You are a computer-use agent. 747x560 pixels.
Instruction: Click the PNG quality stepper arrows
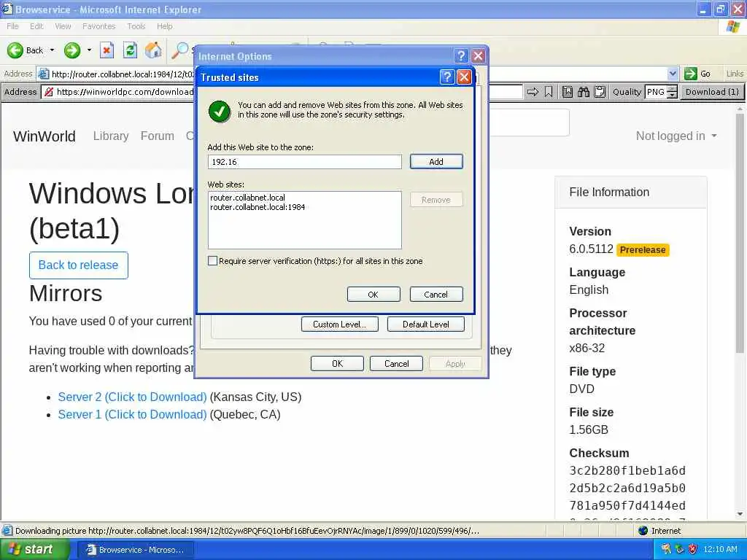[x=672, y=92]
